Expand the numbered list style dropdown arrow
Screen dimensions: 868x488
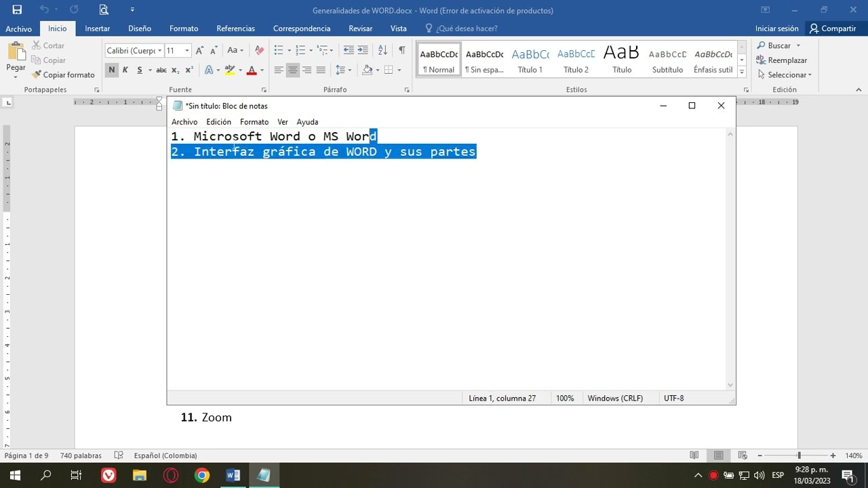311,51
